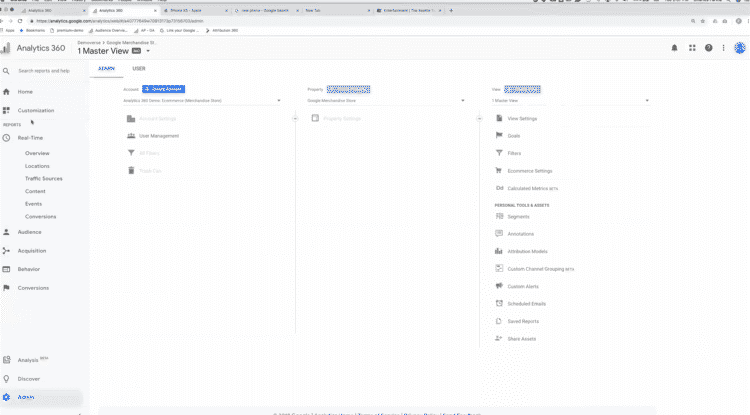Open the premium-demo bookmark

click(67, 30)
